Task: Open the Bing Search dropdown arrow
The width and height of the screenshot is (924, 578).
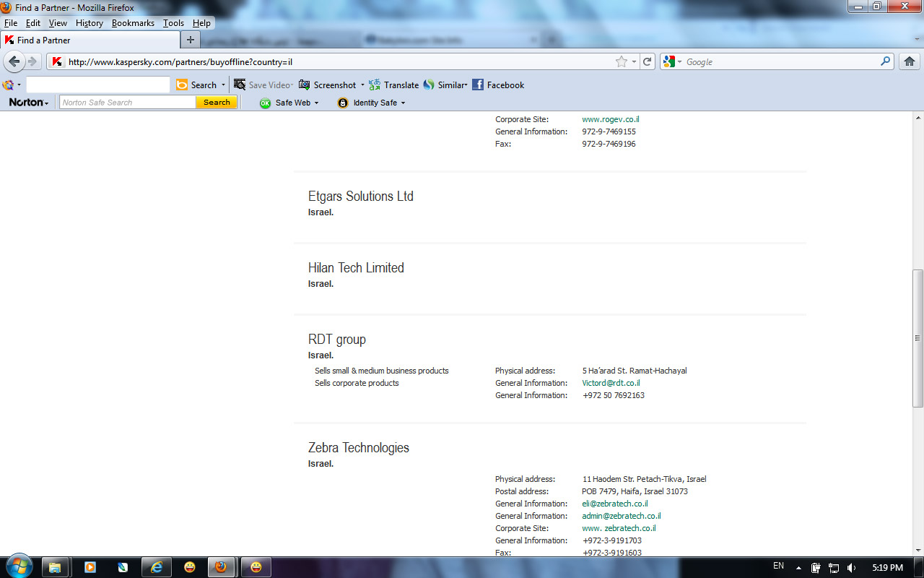Action: pos(223,85)
